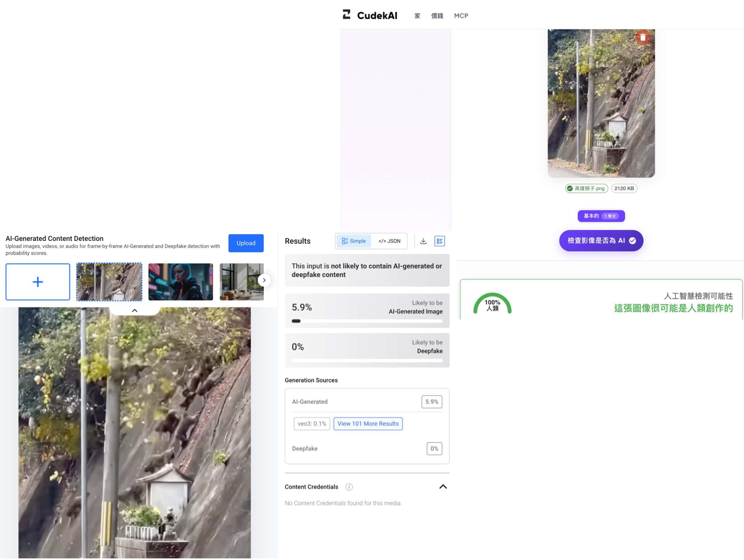This screenshot has width=744, height=560.
Task: Click the large hillside preview image
Action: 134,432
